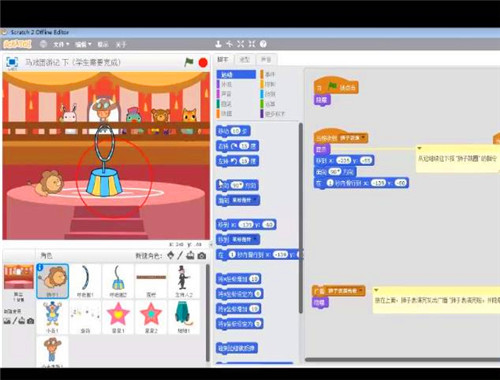Open the language globe menu
The image size is (500, 380).
coord(43,44)
